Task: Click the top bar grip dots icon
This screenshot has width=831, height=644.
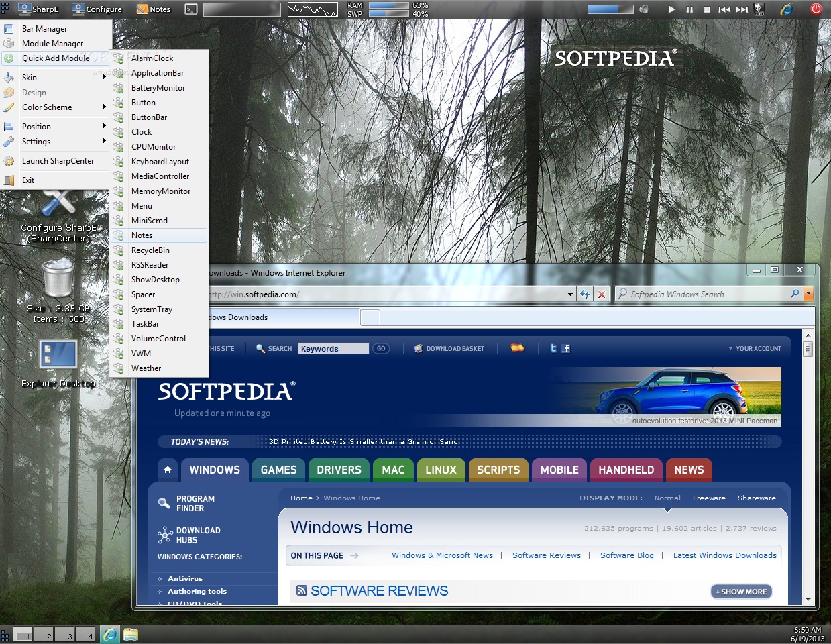Action: (x=5, y=9)
